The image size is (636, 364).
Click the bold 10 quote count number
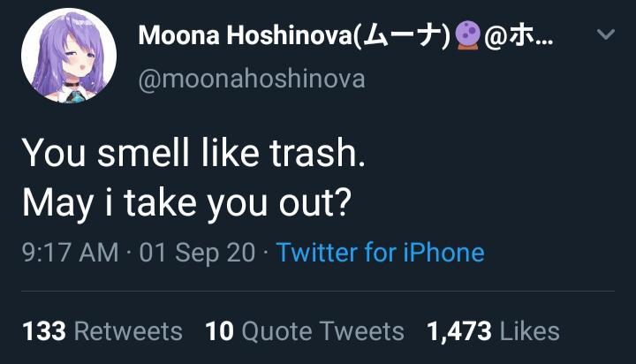pos(219,331)
